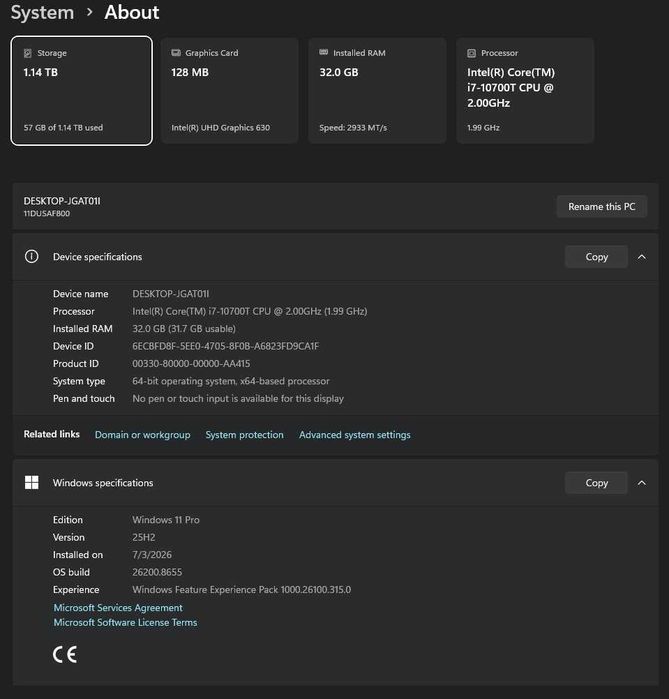
Task: Click the DESKTOP-JGAT01I heading above Rename button
Action: [62, 201]
